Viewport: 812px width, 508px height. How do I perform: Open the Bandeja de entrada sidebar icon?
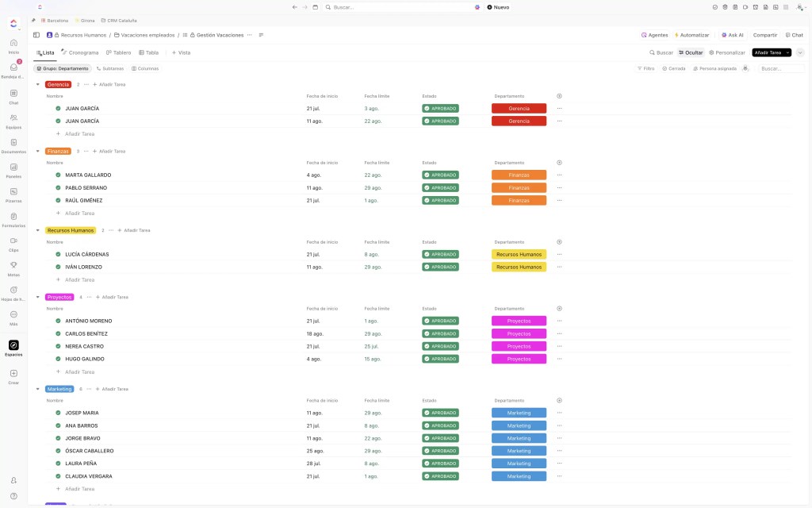(x=13, y=67)
